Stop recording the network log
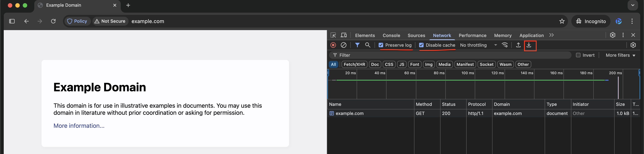The image size is (644, 154). point(333,45)
